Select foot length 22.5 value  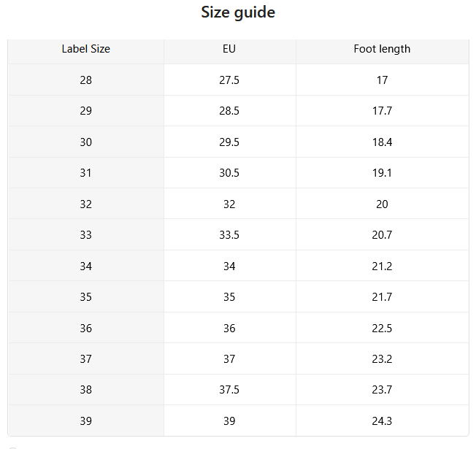[382, 329]
